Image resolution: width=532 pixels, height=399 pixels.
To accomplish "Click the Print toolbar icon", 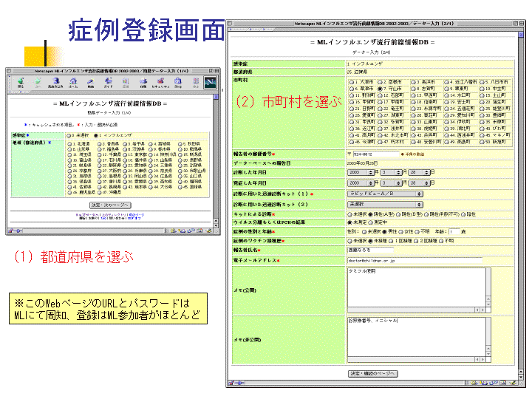I will click(x=143, y=81).
